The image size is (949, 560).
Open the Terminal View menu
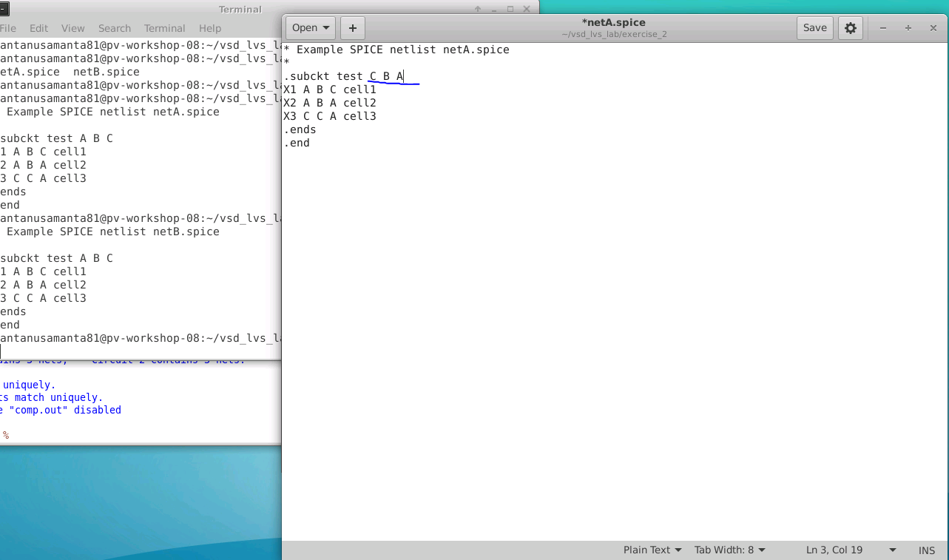point(72,28)
